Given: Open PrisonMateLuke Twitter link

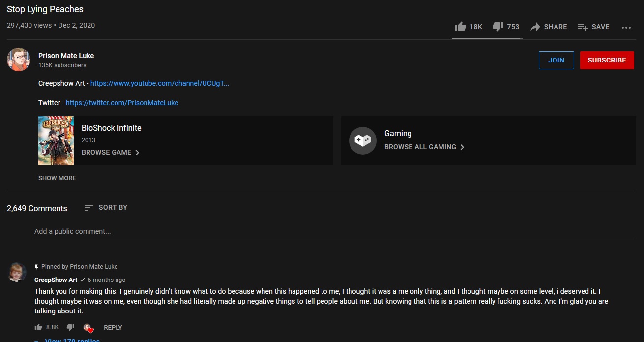Looking at the screenshot, I should point(122,103).
